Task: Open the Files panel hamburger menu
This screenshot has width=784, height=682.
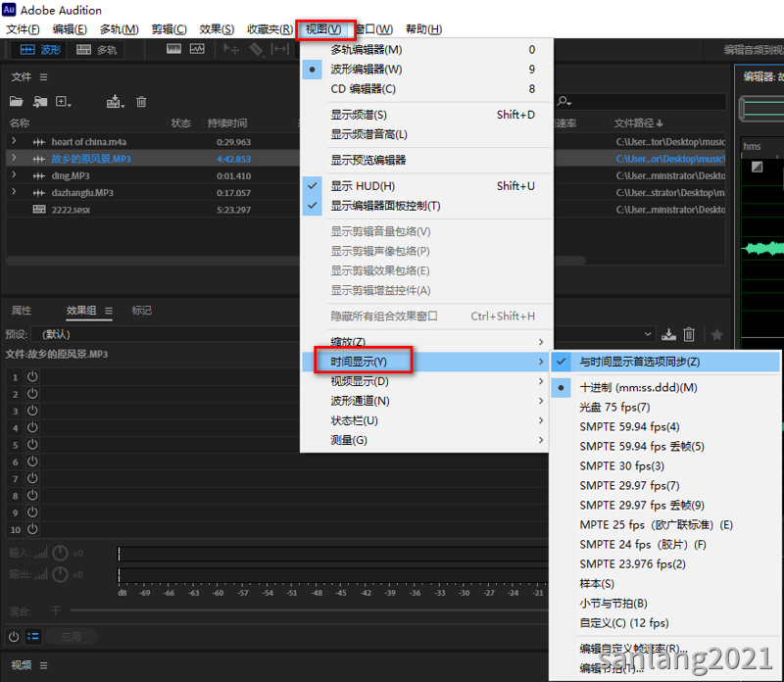Action: (43, 77)
